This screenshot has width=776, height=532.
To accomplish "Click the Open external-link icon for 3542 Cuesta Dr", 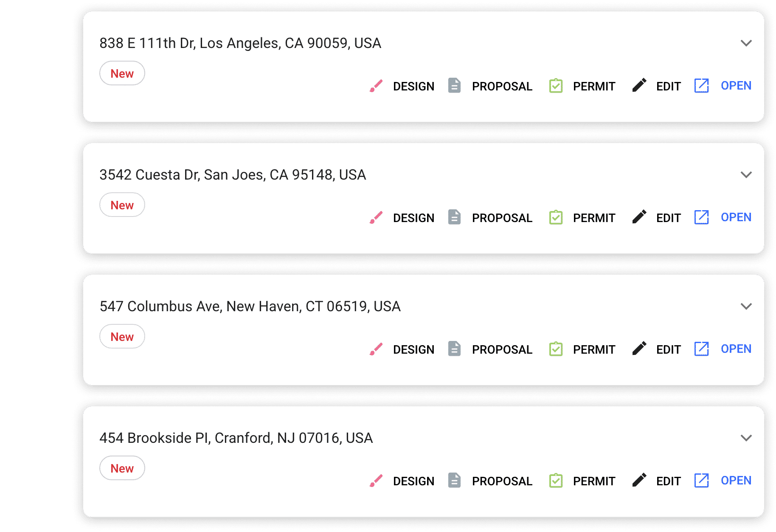I will coord(702,217).
